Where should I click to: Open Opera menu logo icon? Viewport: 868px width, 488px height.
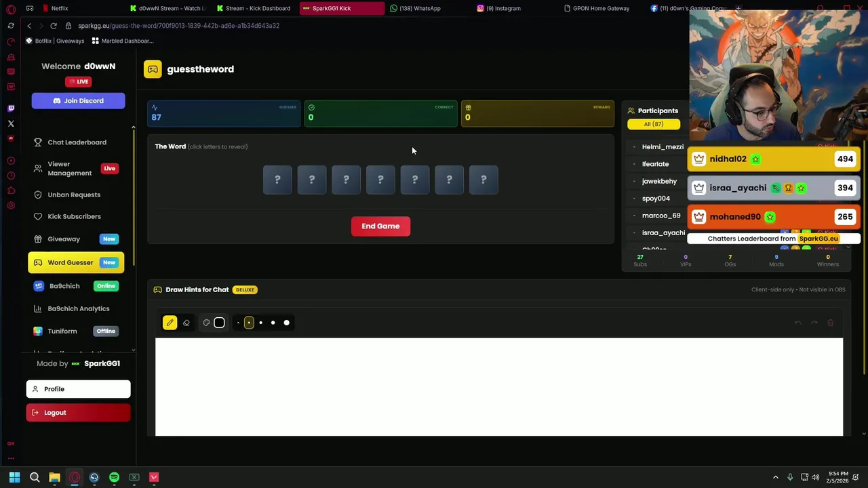point(11,9)
